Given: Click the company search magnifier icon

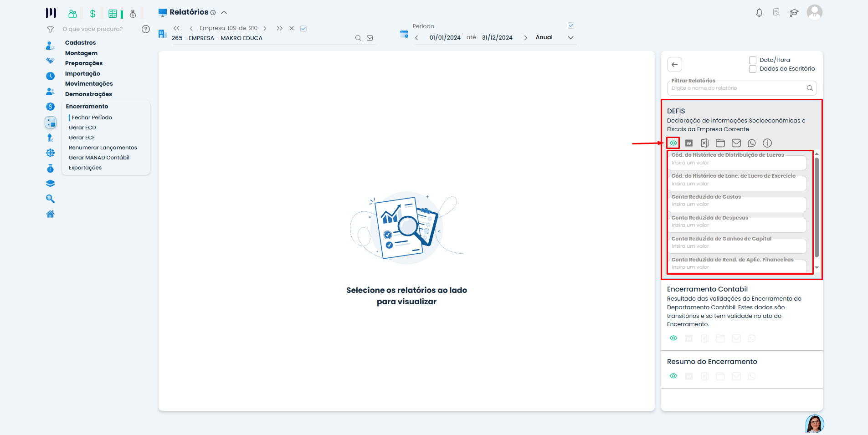Looking at the screenshot, I should click(358, 38).
